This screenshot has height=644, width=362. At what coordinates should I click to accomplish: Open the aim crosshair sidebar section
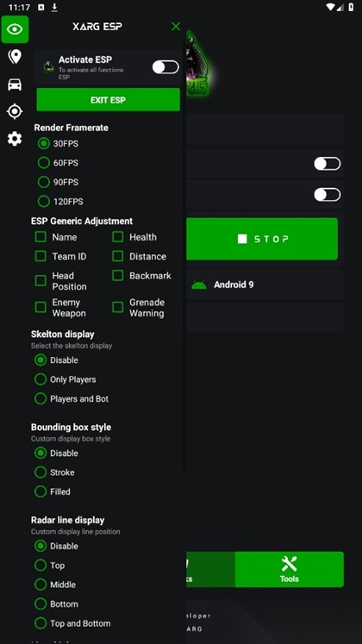[15, 111]
